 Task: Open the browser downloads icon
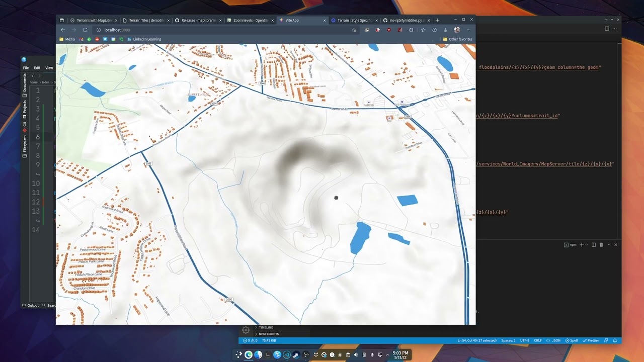[x=445, y=30]
